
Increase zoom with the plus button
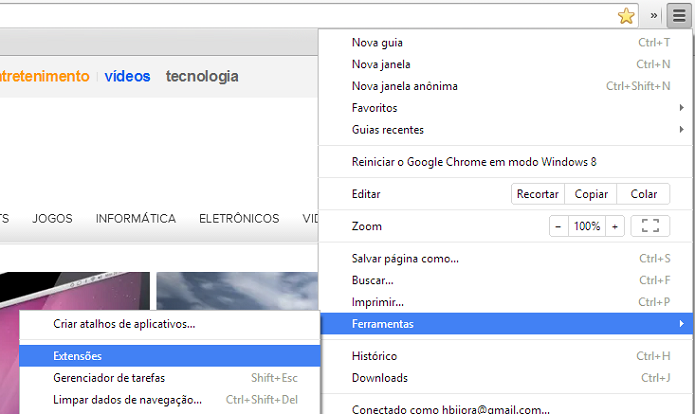(x=615, y=226)
